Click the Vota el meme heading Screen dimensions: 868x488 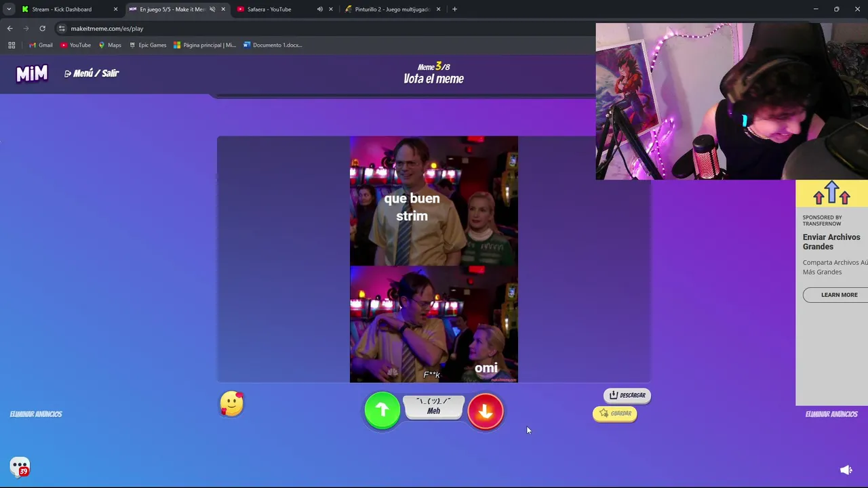coord(433,79)
